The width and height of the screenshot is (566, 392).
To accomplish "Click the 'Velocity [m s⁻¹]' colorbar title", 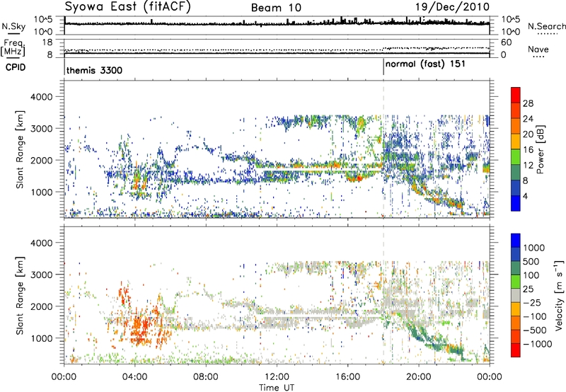I will click(x=559, y=295).
